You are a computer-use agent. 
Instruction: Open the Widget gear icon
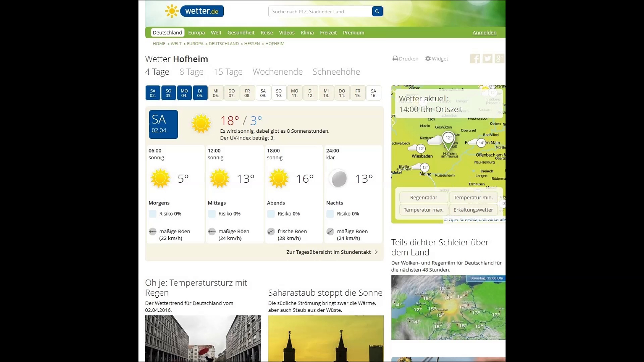(428, 59)
